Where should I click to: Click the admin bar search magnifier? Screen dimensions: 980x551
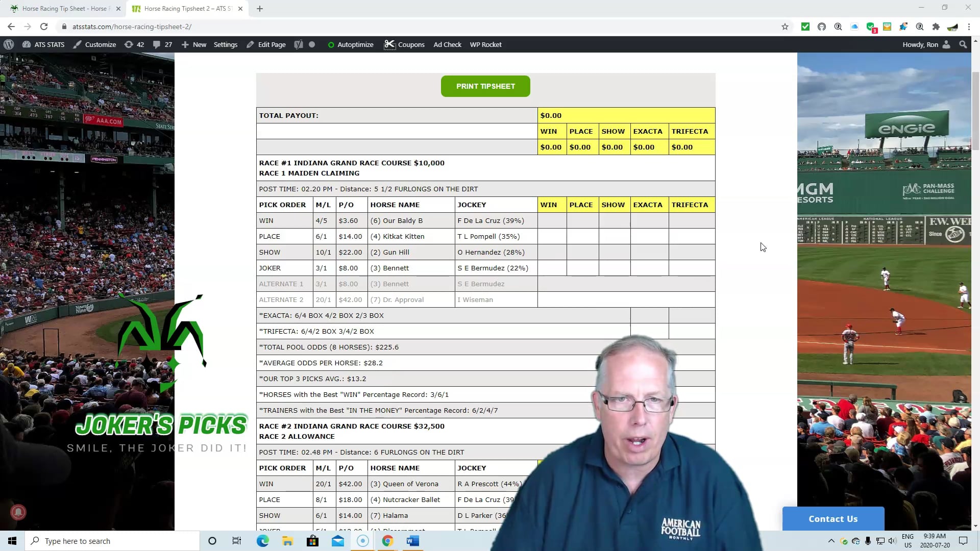click(x=963, y=44)
